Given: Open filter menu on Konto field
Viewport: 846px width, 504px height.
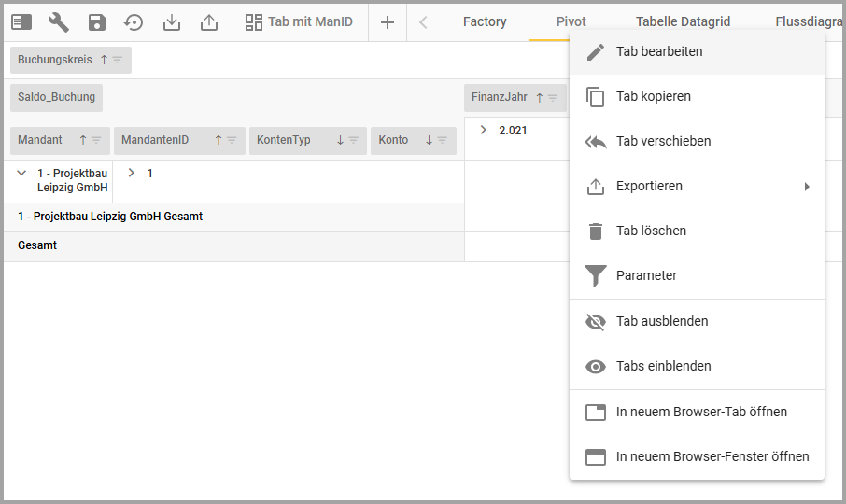Looking at the screenshot, I should tap(443, 140).
